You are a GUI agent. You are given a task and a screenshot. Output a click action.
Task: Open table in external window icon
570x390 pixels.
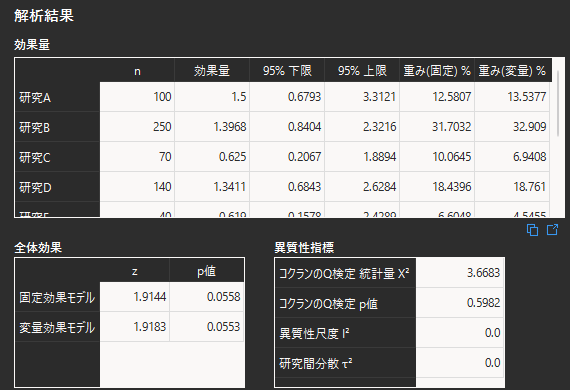[x=552, y=230]
